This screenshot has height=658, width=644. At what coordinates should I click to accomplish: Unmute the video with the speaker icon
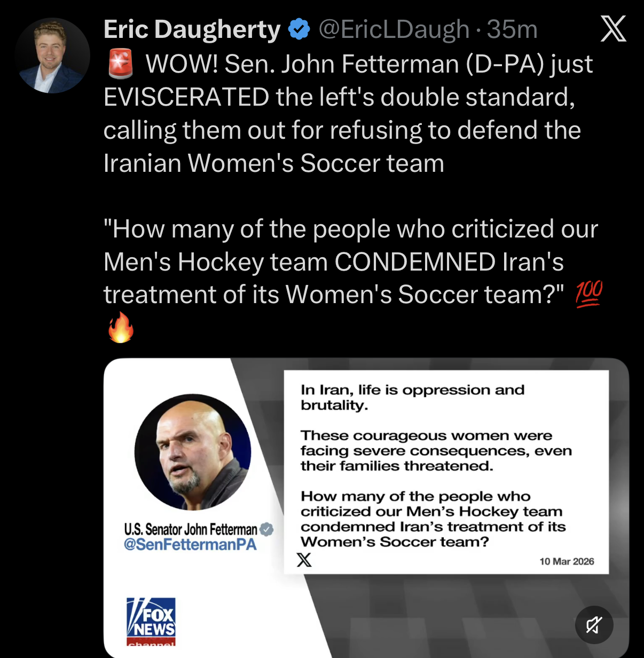point(594,624)
